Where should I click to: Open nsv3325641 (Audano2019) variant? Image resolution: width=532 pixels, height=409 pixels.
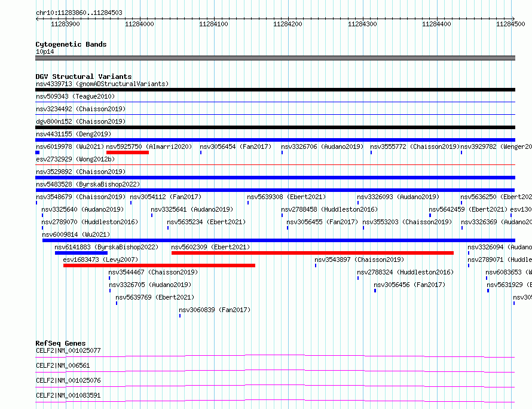(192, 209)
